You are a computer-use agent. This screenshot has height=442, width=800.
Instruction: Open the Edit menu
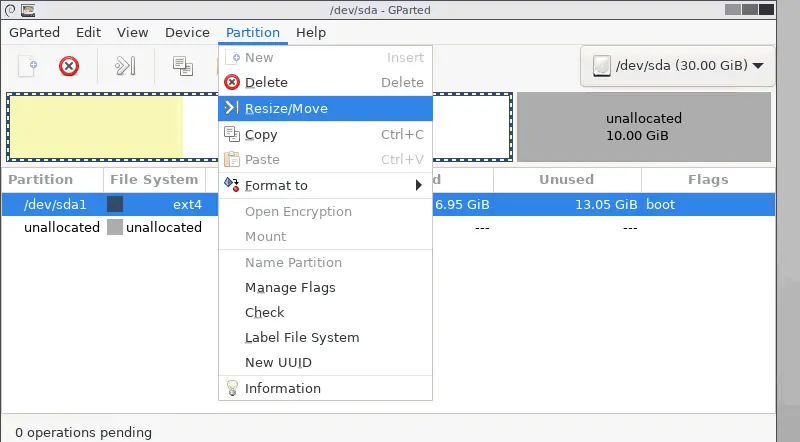(88, 33)
